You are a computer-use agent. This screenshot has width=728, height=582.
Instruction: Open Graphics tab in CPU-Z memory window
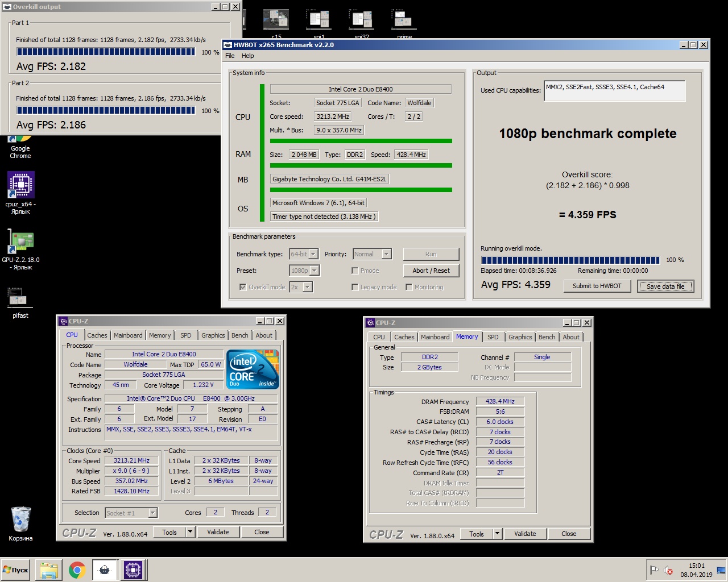520,337
